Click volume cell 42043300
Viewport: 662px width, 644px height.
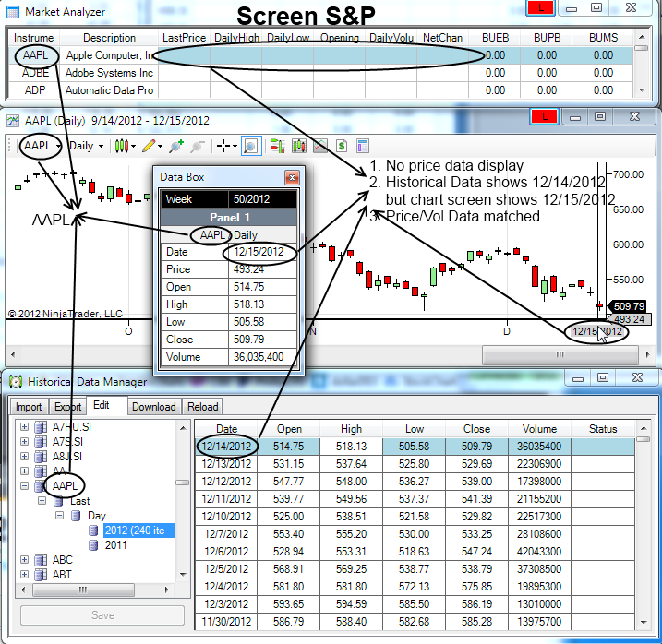coord(539,552)
